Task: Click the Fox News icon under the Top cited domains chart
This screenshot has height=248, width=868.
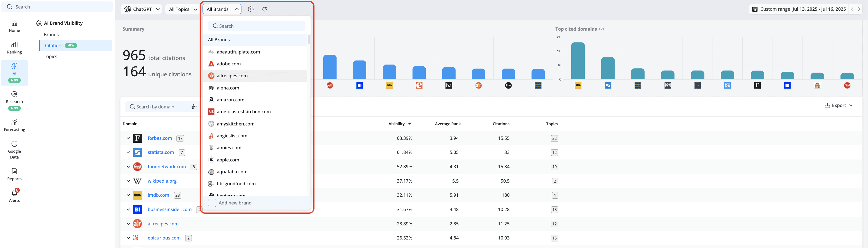Action: click(728, 86)
